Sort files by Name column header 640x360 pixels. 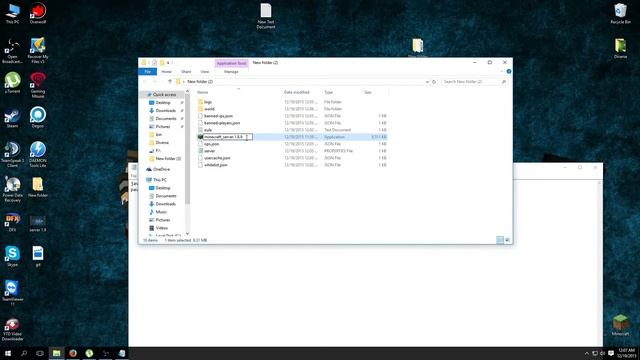(x=202, y=92)
